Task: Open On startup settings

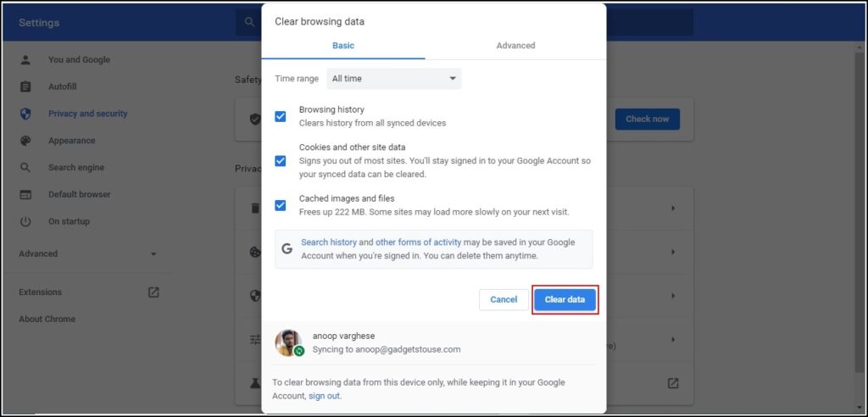Action: [x=70, y=221]
